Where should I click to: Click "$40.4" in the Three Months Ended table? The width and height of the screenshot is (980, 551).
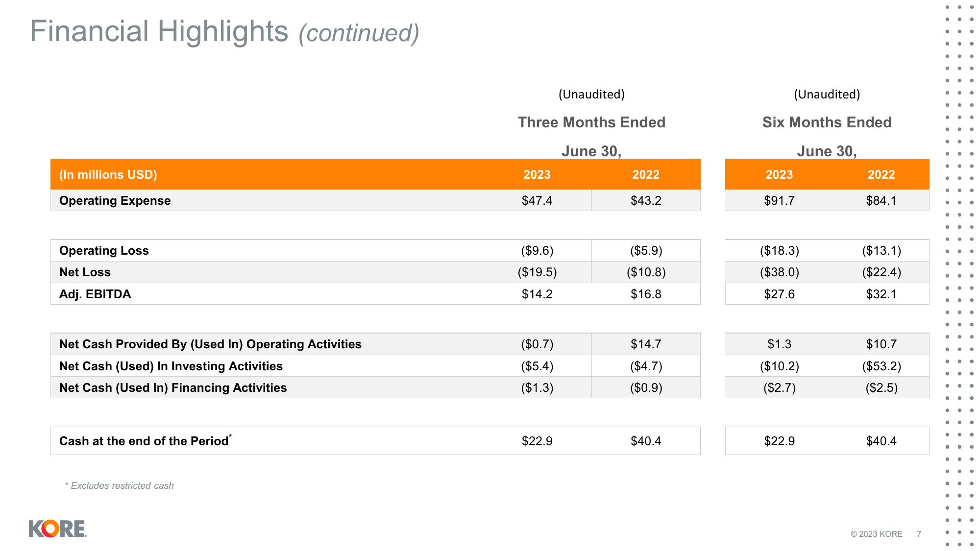click(646, 441)
